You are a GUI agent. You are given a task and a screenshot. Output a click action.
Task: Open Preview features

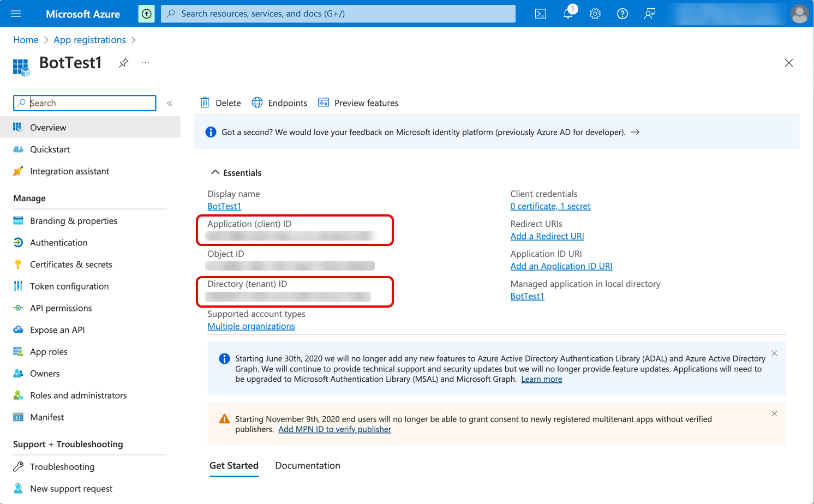click(358, 103)
